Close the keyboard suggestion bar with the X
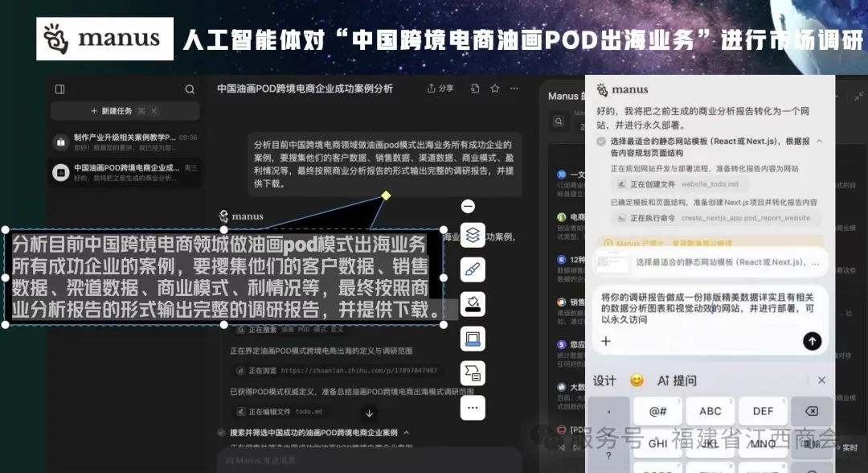The height and width of the screenshot is (473, 868). click(x=821, y=380)
